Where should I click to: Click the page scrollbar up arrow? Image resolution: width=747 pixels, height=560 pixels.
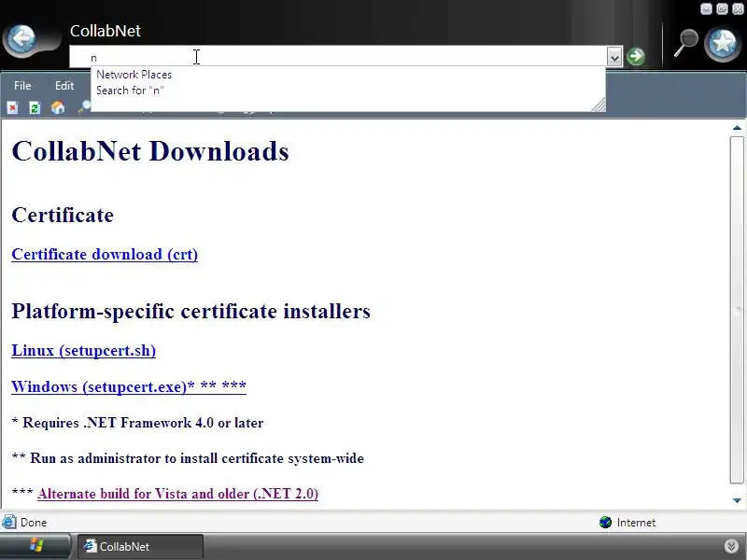click(737, 128)
